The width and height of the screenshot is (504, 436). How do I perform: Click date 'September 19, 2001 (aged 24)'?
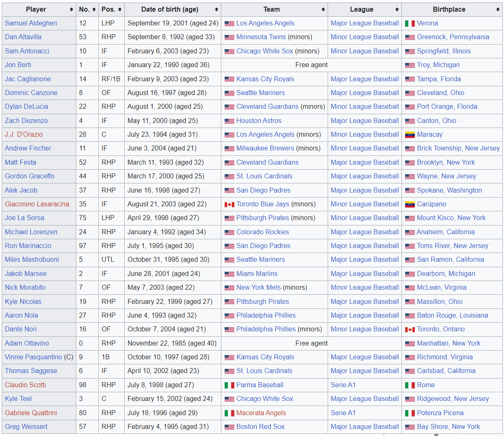(x=173, y=23)
